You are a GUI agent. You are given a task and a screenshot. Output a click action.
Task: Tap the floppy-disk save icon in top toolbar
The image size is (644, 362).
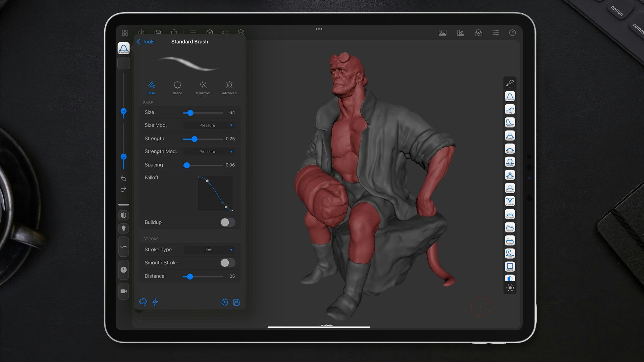click(158, 32)
